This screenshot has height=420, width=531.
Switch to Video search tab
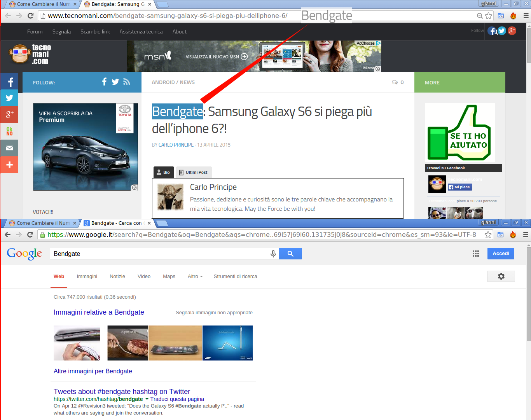pyautogui.click(x=144, y=276)
